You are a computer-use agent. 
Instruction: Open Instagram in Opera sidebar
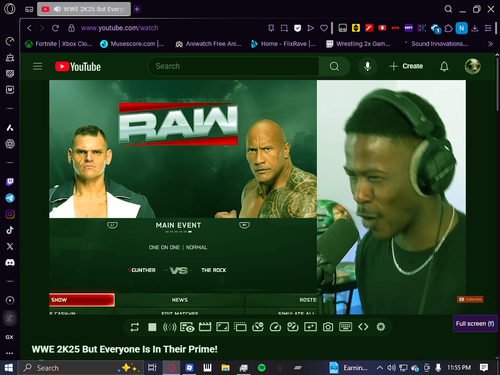(x=10, y=214)
